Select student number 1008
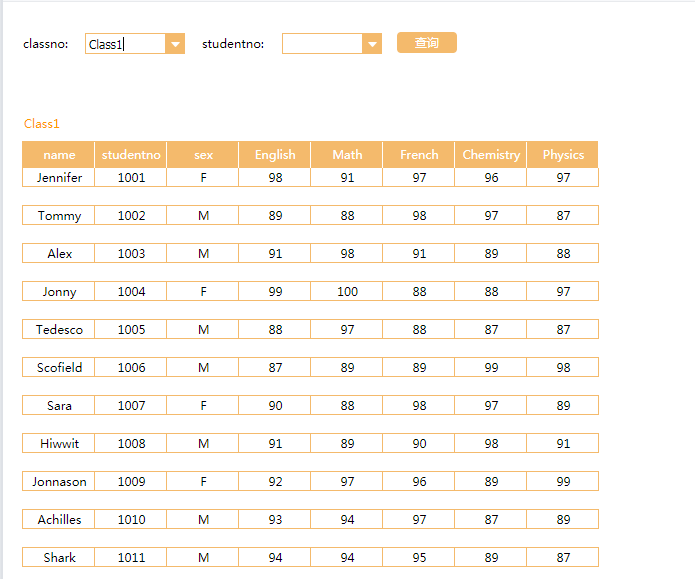This screenshot has width=695, height=579. (131, 443)
